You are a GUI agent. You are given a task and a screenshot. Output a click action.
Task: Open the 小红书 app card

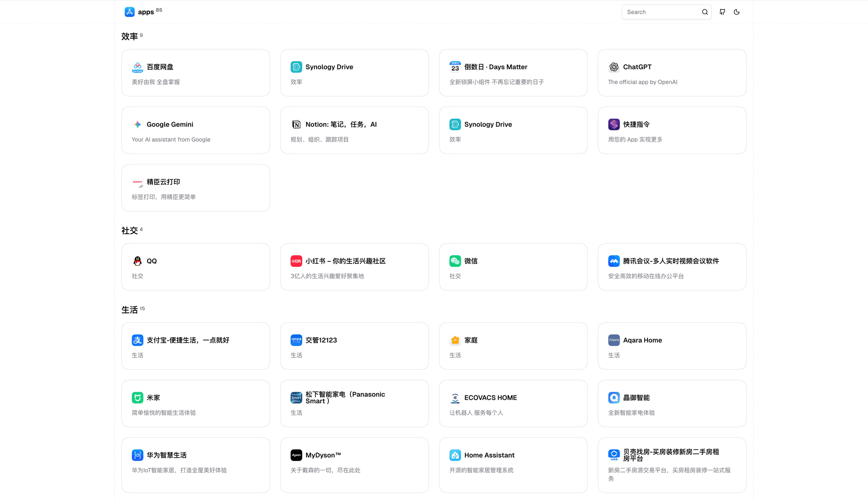tap(354, 267)
